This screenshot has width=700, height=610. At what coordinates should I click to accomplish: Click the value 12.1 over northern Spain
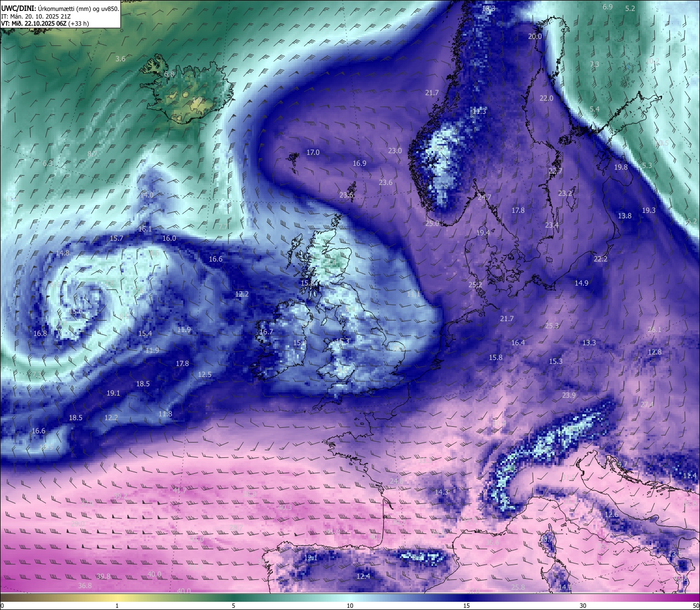click(311, 557)
